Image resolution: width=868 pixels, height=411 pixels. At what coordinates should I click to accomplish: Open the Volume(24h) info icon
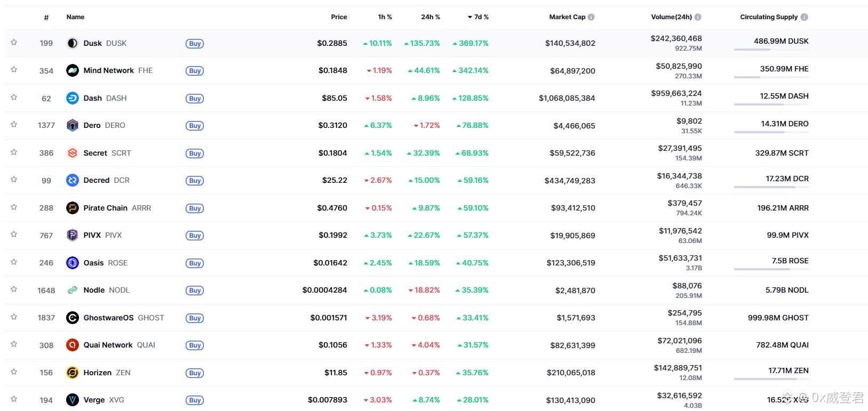tap(698, 17)
